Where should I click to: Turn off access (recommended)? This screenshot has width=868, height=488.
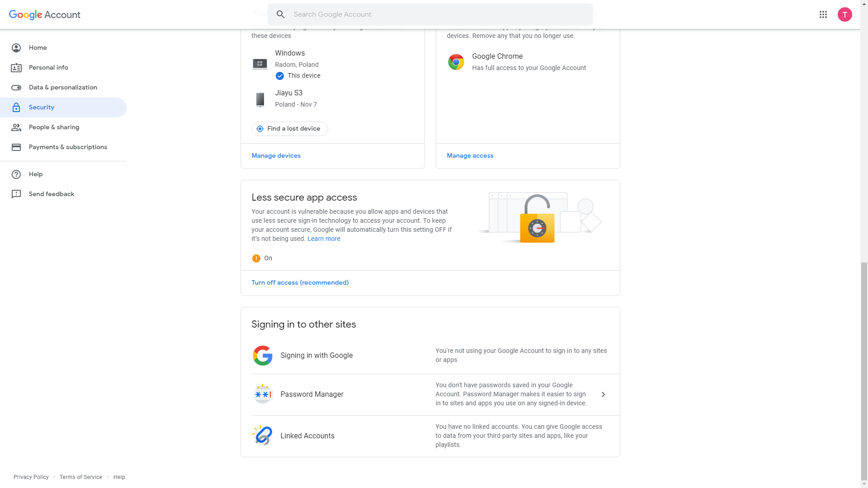(x=300, y=283)
